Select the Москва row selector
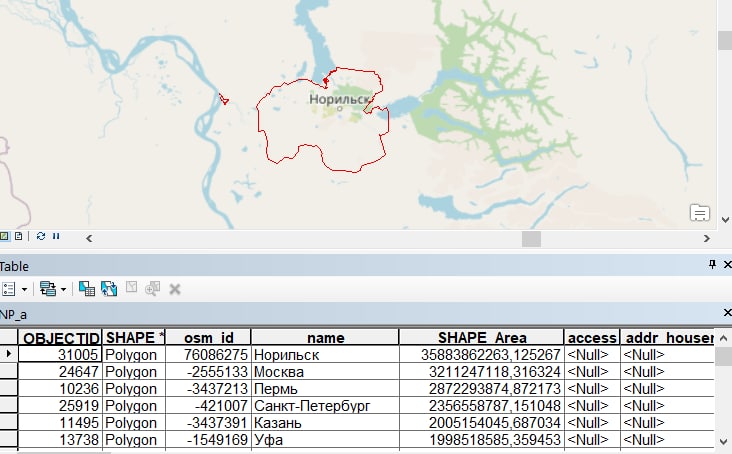732x454 pixels. pos(9,371)
